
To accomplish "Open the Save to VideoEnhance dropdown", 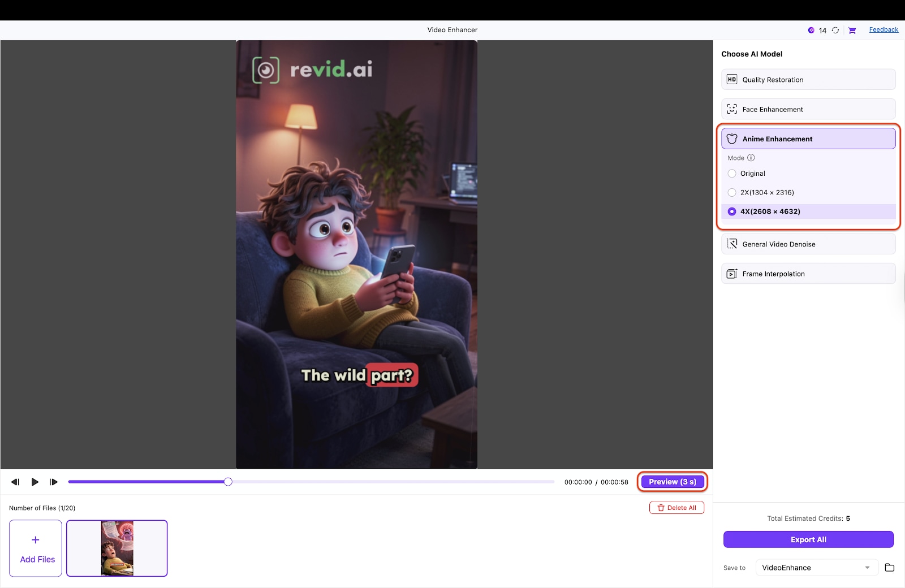I will (817, 568).
